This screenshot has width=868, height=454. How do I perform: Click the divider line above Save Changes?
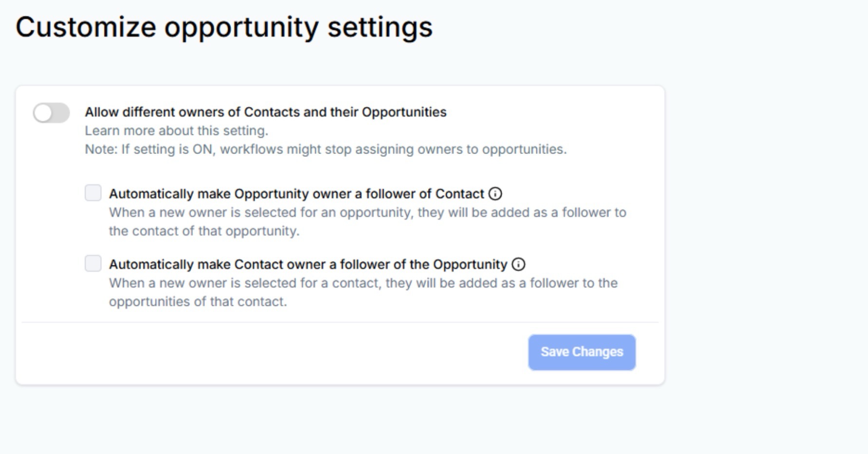pyautogui.click(x=340, y=322)
